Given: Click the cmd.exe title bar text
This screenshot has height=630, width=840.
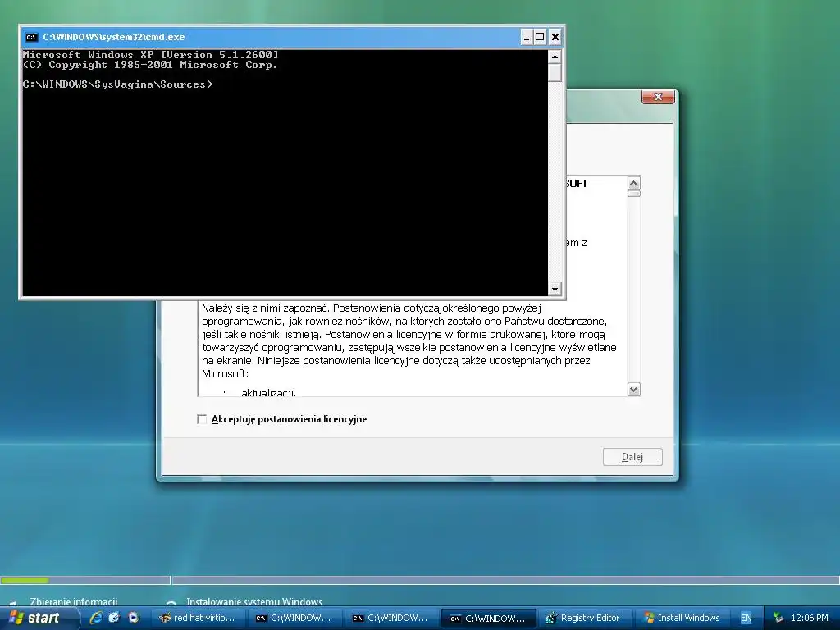Looking at the screenshot, I should (x=114, y=37).
